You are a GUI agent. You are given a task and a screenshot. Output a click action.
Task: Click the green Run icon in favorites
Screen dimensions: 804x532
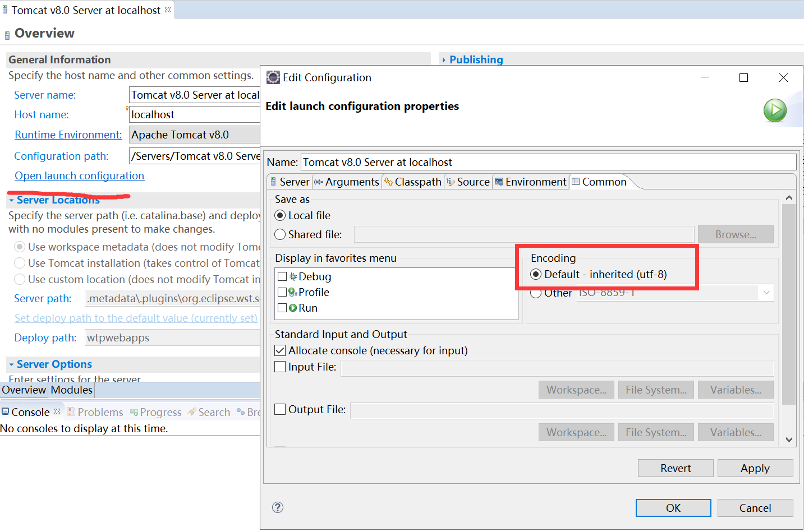click(x=293, y=308)
